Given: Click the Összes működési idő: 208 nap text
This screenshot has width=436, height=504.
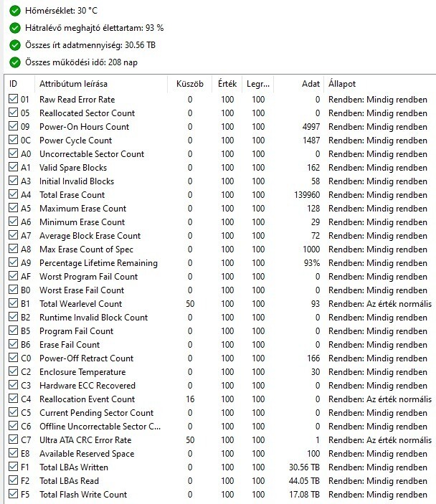Looking at the screenshot, I should pos(81,62).
